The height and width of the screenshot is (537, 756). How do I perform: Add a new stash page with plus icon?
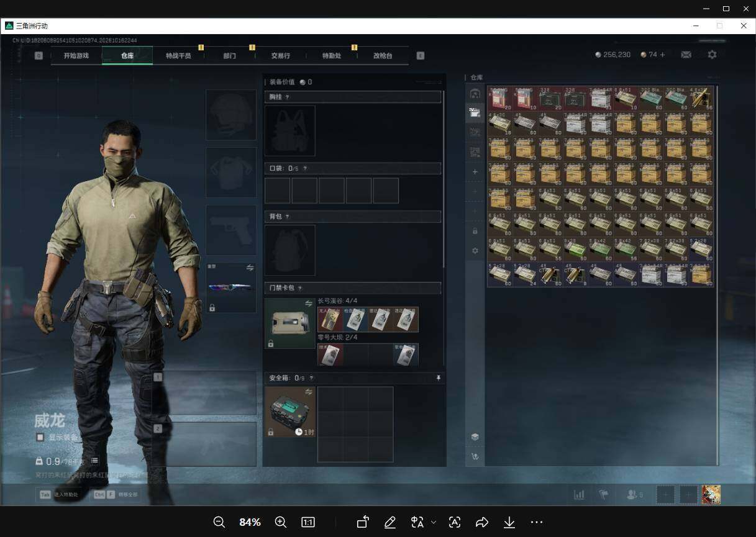click(475, 171)
